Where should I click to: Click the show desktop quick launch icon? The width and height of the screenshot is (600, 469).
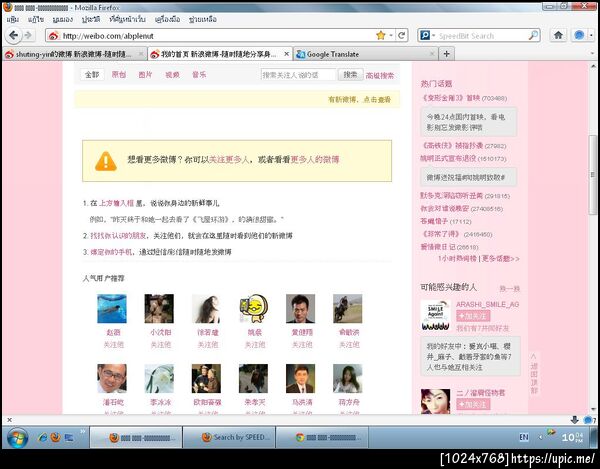69,437
